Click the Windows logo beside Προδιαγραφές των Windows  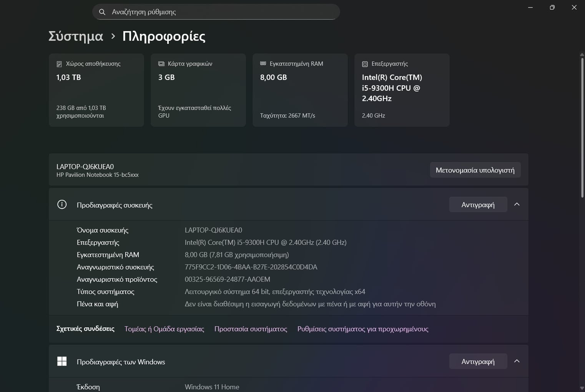point(62,361)
